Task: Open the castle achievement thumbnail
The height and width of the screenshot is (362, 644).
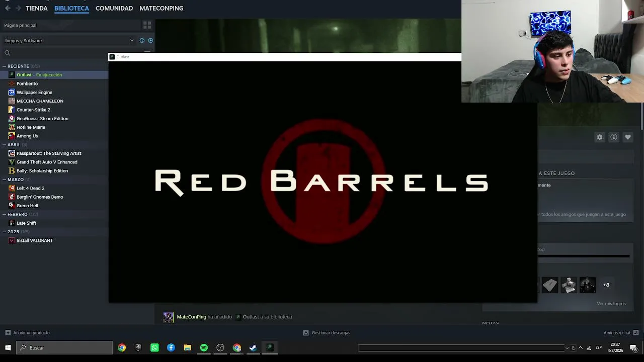Action: pyautogui.click(x=588, y=285)
